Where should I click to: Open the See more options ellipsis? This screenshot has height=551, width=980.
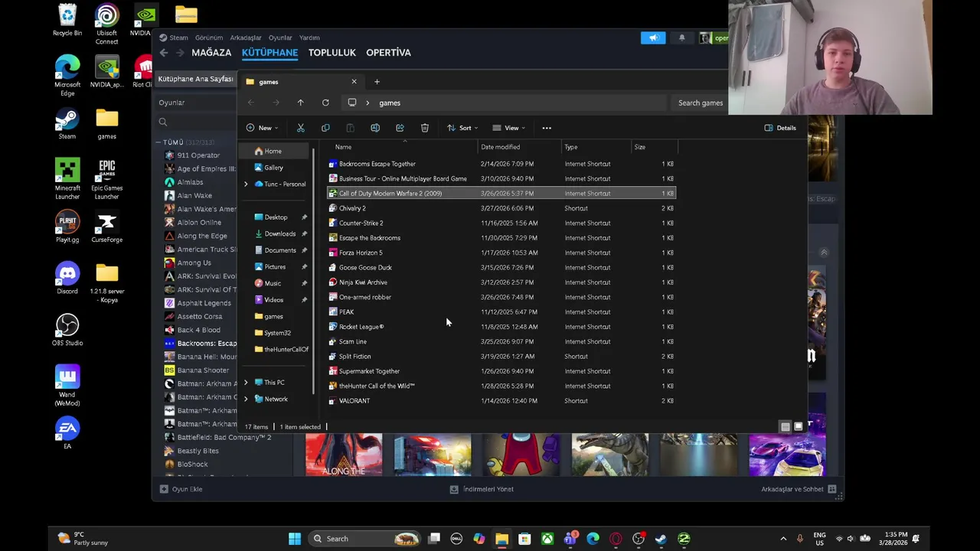[x=547, y=128]
